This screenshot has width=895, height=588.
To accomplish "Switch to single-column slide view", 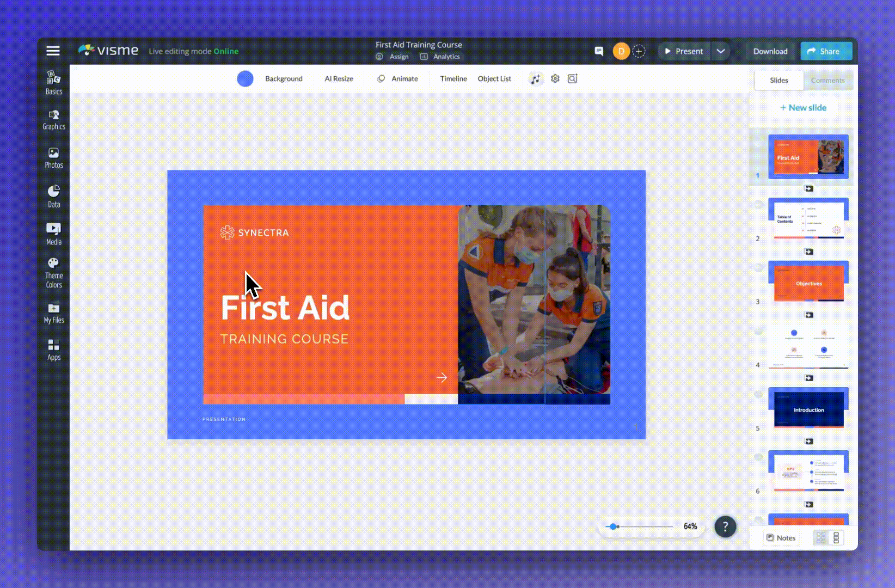I will [x=836, y=537].
